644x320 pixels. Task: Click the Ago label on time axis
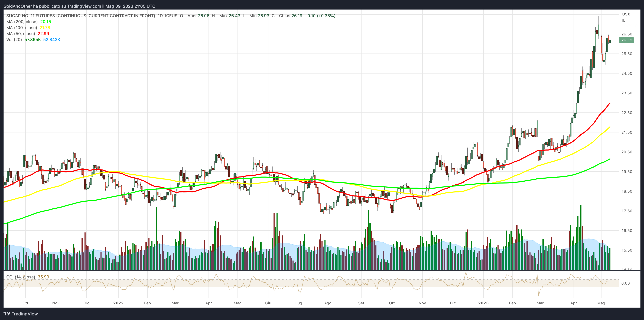click(x=327, y=303)
